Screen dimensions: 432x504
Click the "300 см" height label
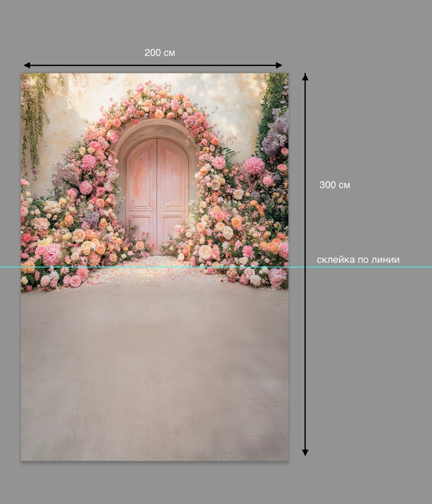pyautogui.click(x=335, y=185)
